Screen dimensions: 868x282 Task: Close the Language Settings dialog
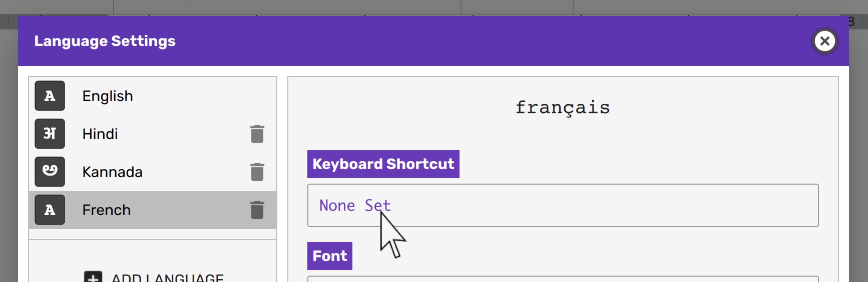pyautogui.click(x=825, y=41)
